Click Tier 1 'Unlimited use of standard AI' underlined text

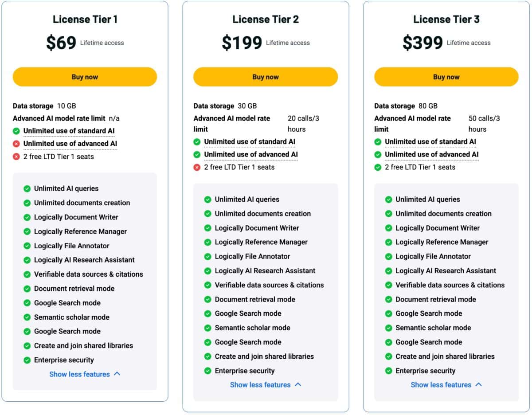(69, 131)
